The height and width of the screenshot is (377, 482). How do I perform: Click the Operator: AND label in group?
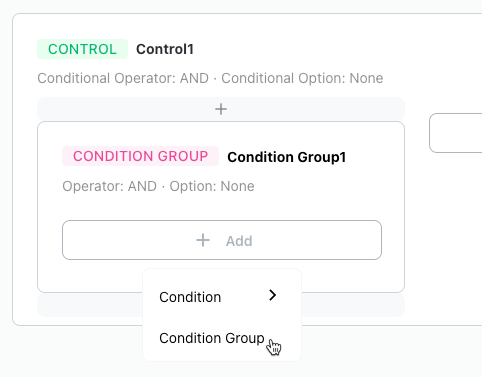109,186
